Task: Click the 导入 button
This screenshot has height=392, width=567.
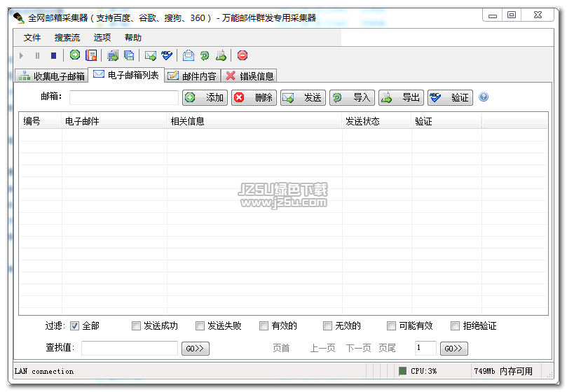Action: (353, 97)
